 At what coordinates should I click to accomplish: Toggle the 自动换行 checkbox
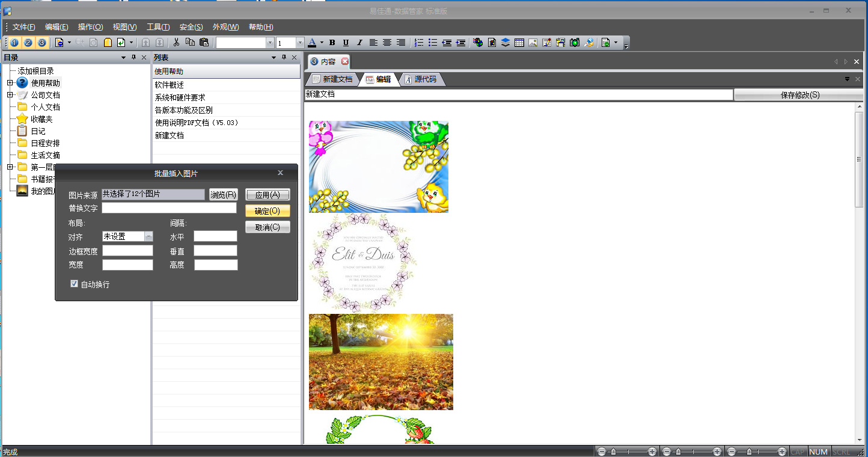click(75, 284)
